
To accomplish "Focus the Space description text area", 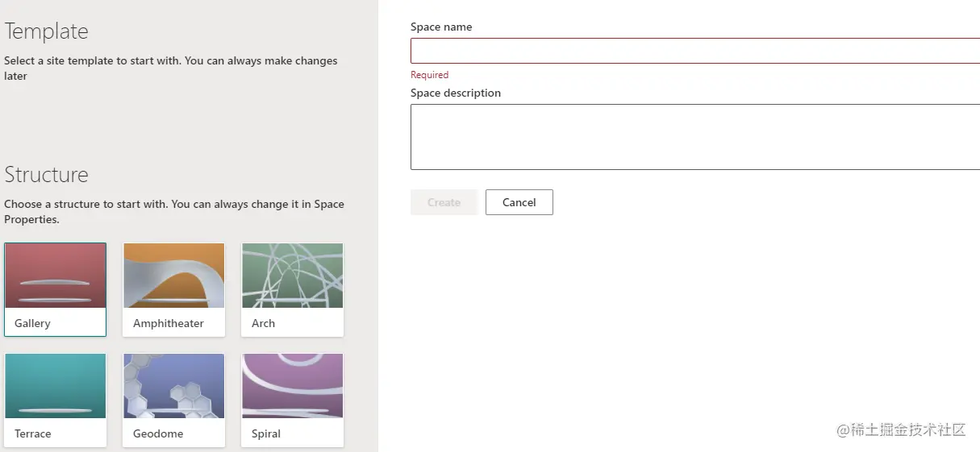I will point(694,137).
